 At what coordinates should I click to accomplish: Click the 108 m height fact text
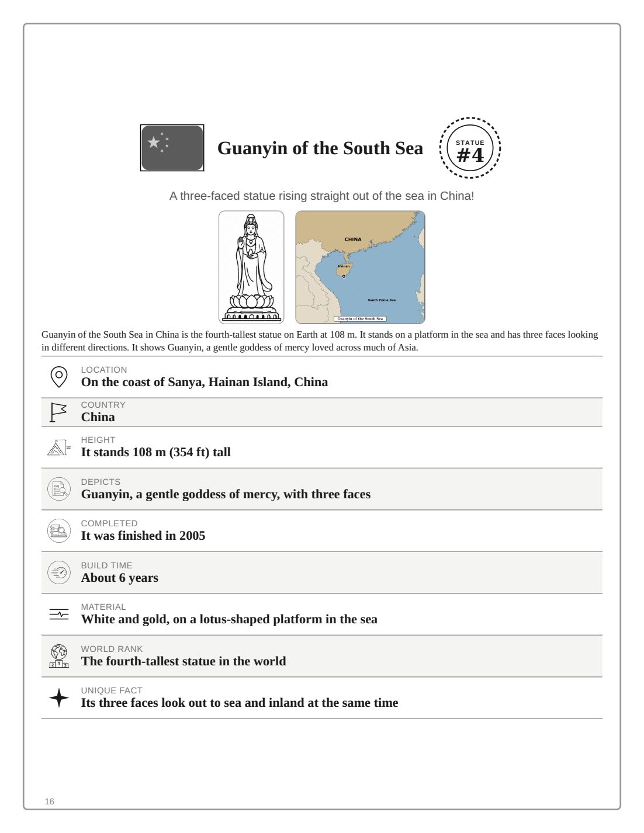click(x=156, y=452)
